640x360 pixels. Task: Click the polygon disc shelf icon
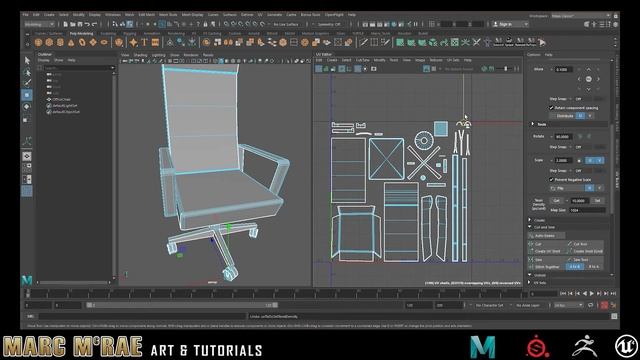(x=104, y=42)
